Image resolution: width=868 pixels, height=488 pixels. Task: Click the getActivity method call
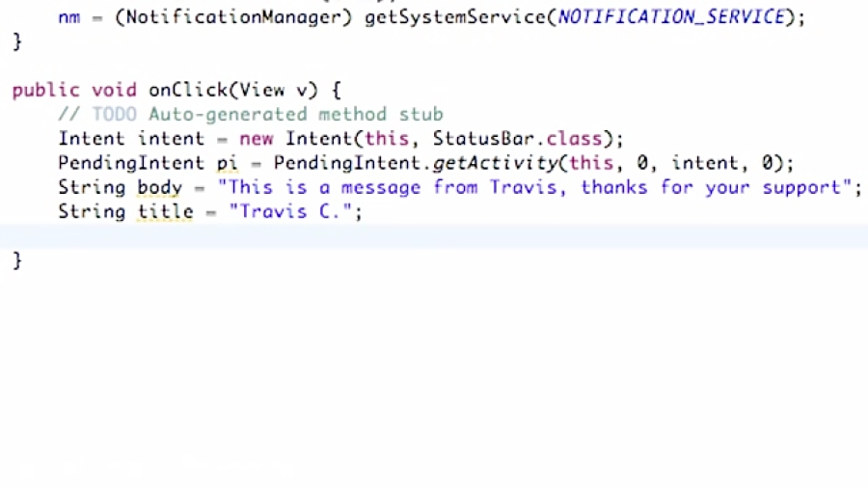(495, 163)
